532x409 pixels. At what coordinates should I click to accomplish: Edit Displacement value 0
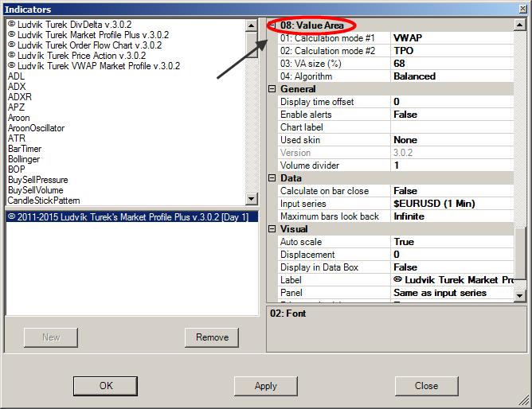click(452, 255)
